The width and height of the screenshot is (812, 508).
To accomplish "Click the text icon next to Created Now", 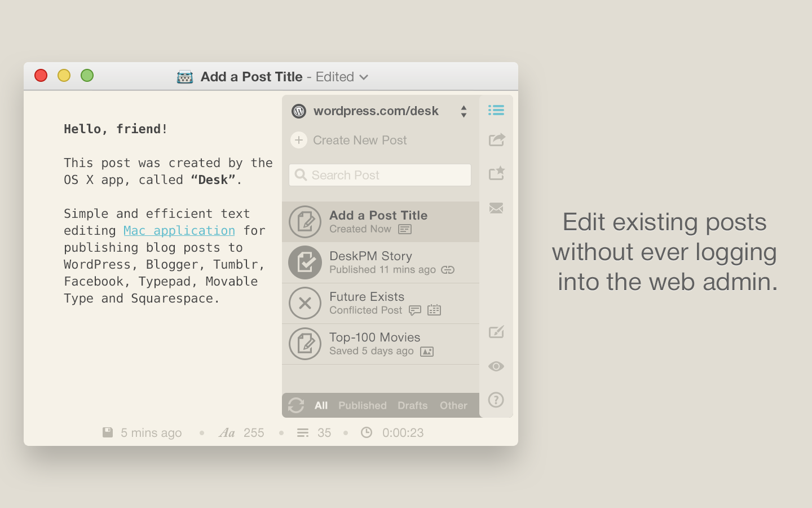I will [405, 229].
